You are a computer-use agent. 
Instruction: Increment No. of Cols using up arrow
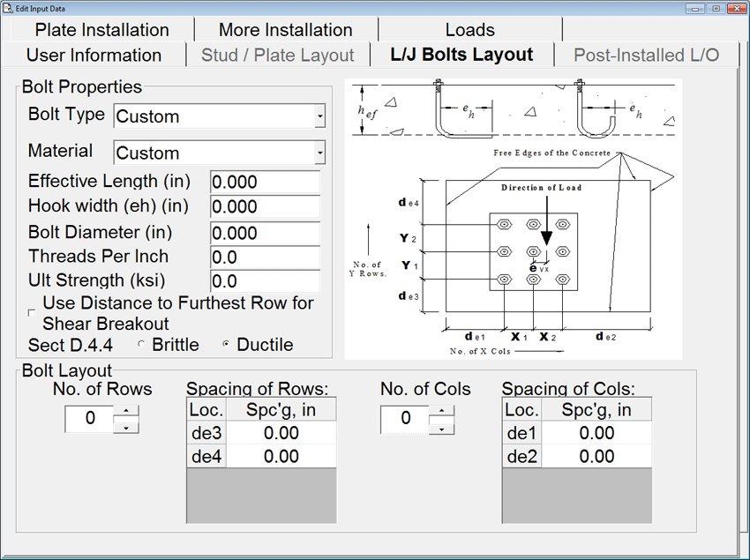pyautogui.click(x=442, y=411)
